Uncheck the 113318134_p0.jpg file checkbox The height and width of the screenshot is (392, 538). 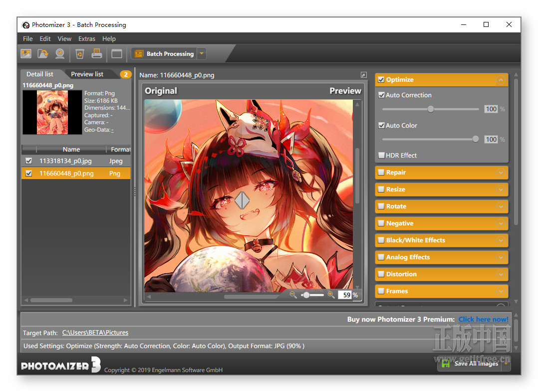[29, 161]
